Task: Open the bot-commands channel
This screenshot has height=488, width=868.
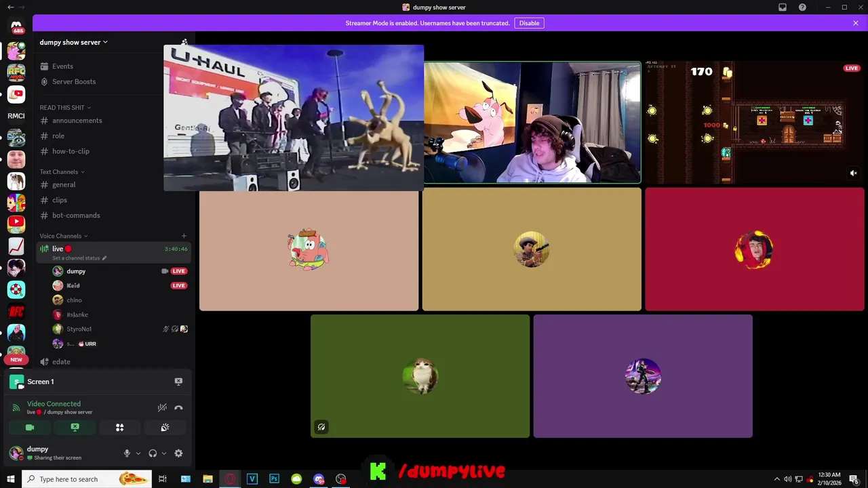Action: [76, 216]
